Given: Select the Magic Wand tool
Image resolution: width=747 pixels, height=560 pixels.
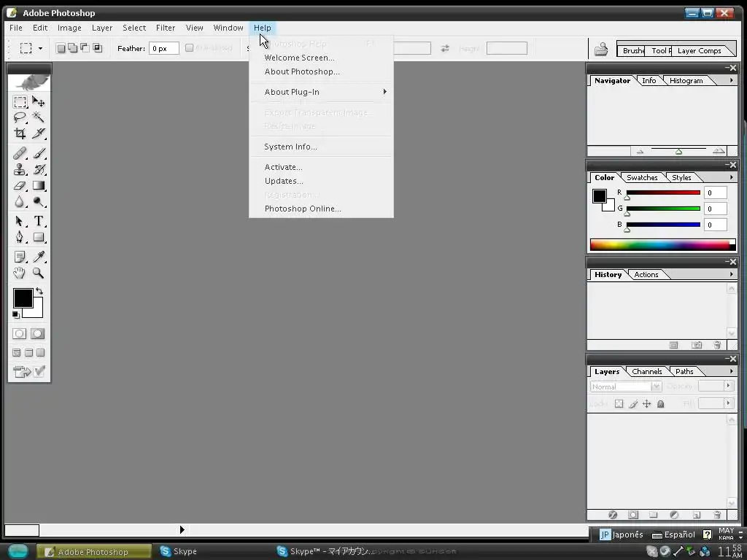Looking at the screenshot, I should click(x=38, y=117).
